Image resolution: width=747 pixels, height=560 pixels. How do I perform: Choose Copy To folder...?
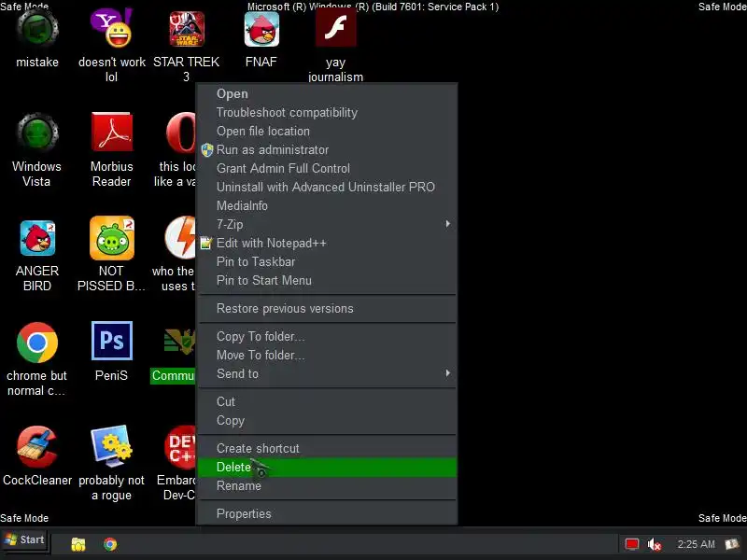coord(327,337)
